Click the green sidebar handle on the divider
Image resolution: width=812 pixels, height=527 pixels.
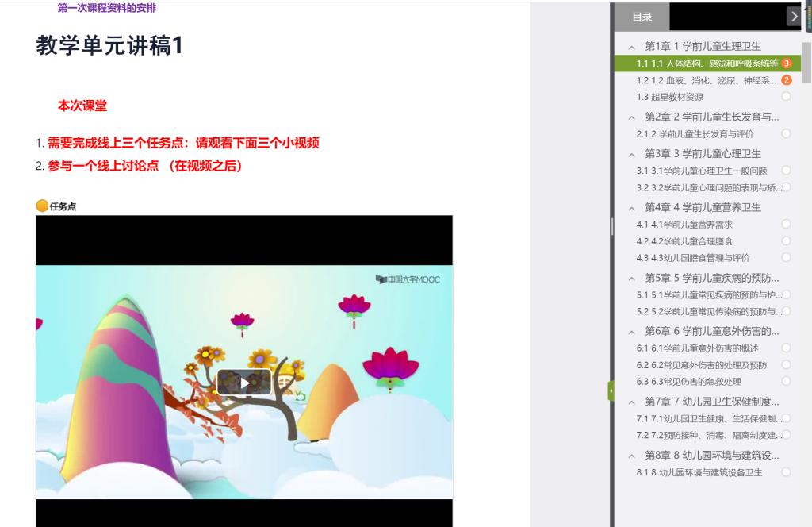pos(611,390)
